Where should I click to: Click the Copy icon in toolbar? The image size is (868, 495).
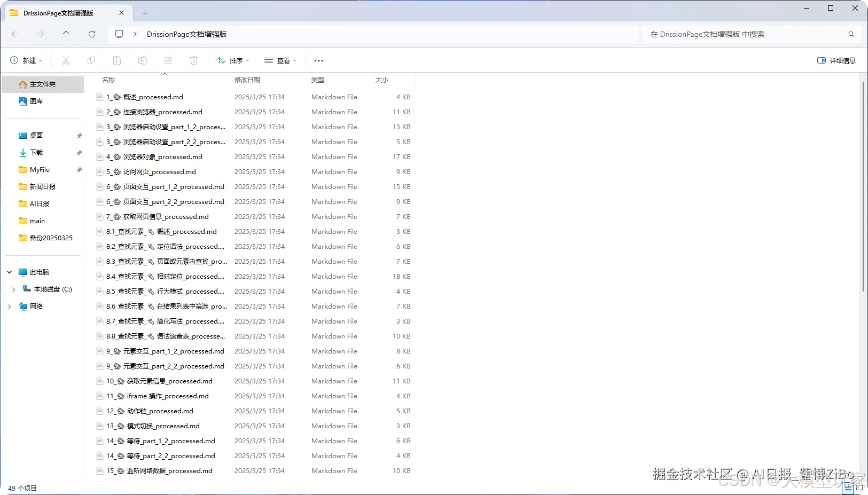click(91, 60)
